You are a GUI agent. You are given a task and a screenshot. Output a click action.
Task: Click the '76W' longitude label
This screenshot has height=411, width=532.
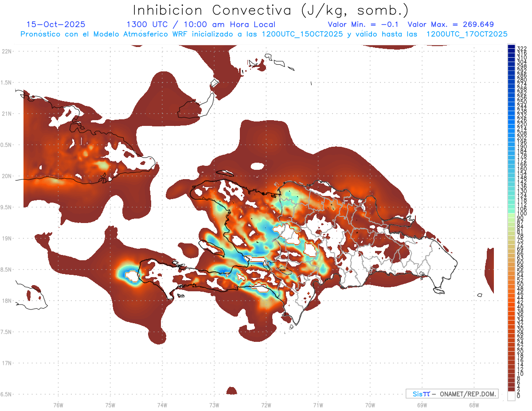coord(58,405)
